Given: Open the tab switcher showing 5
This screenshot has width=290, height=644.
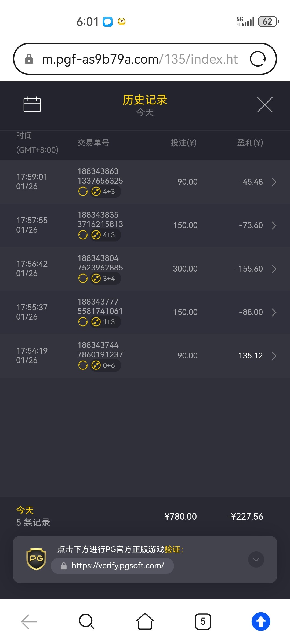Looking at the screenshot, I should [203, 621].
